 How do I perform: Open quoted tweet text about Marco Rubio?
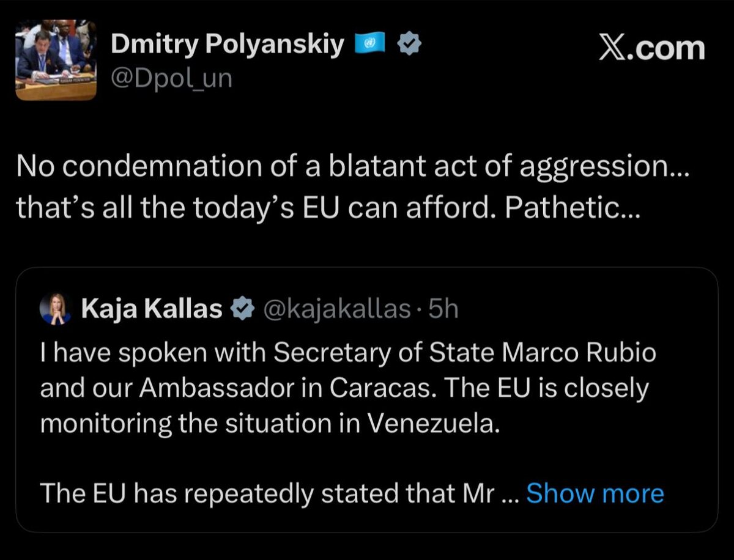tap(347, 353)
